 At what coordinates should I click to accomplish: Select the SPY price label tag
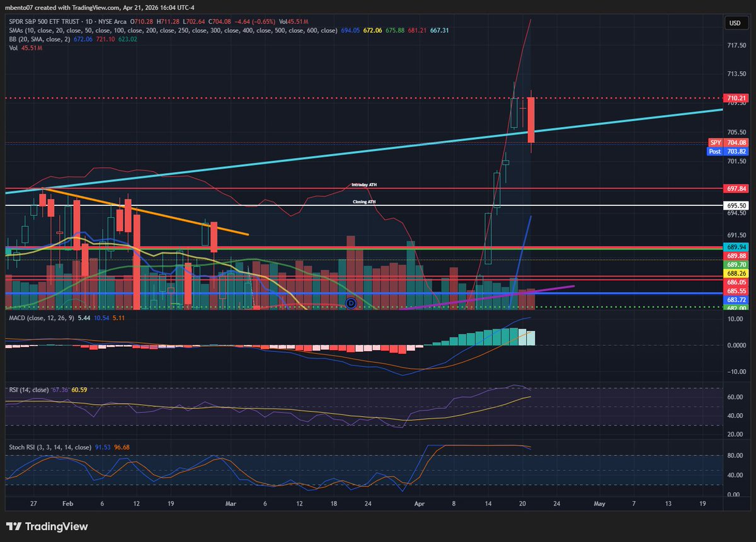click(x=714, y=142)
